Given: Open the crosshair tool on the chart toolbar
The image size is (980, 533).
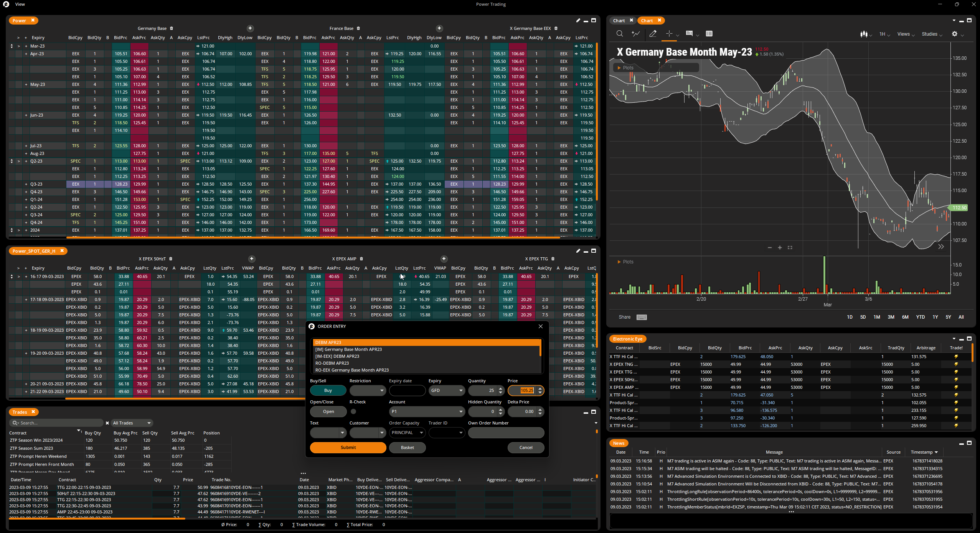Looking at the screenshot, I should tap(669, 34).
